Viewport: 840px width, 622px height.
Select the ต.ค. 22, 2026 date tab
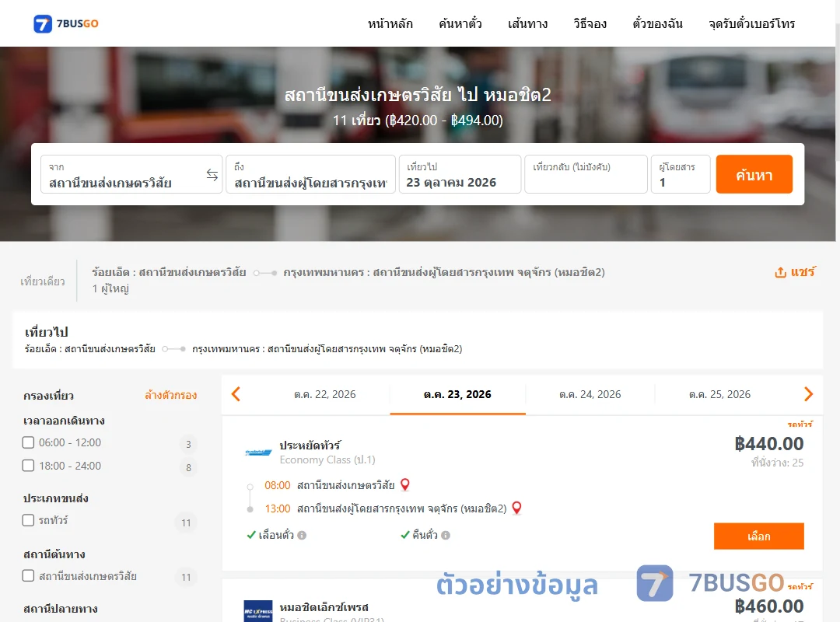point(324,395)
